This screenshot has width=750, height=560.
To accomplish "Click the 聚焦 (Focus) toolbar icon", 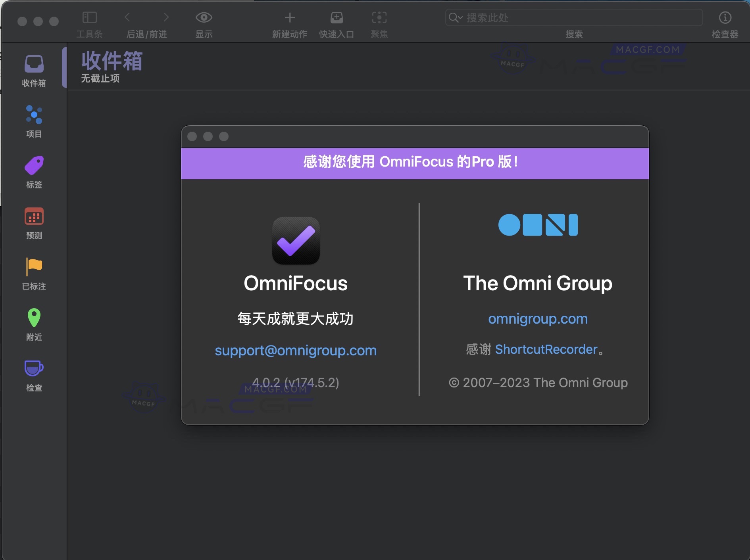I will click(379, 17).
